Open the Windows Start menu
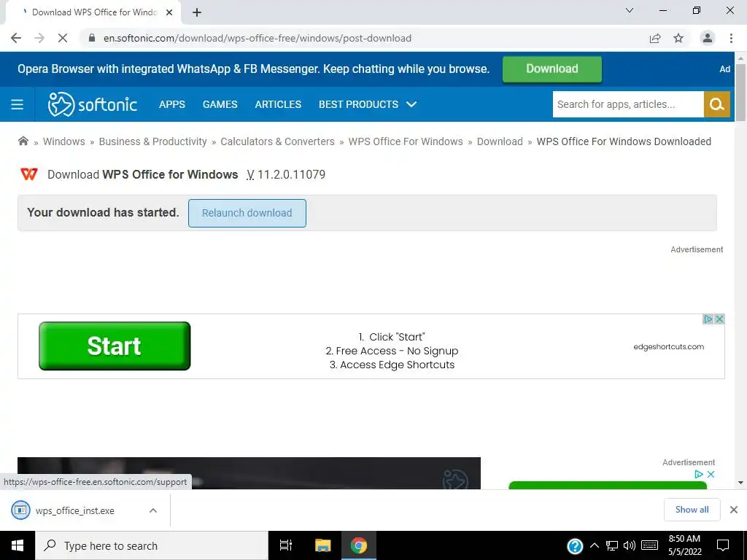The width and height of the screenshot is (747, 560). [18, 545]
